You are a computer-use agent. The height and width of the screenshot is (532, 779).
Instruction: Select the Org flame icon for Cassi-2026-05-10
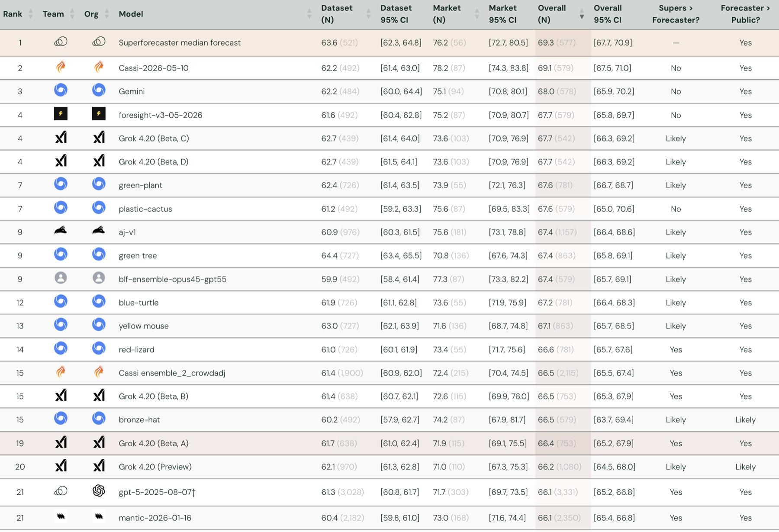[x=99, y=67]
